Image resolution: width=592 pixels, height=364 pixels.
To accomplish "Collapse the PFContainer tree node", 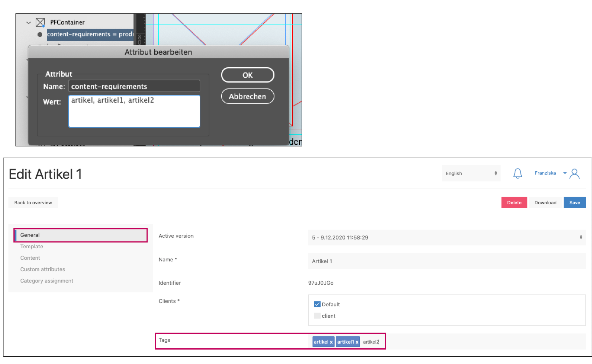I will pos(28,22).
